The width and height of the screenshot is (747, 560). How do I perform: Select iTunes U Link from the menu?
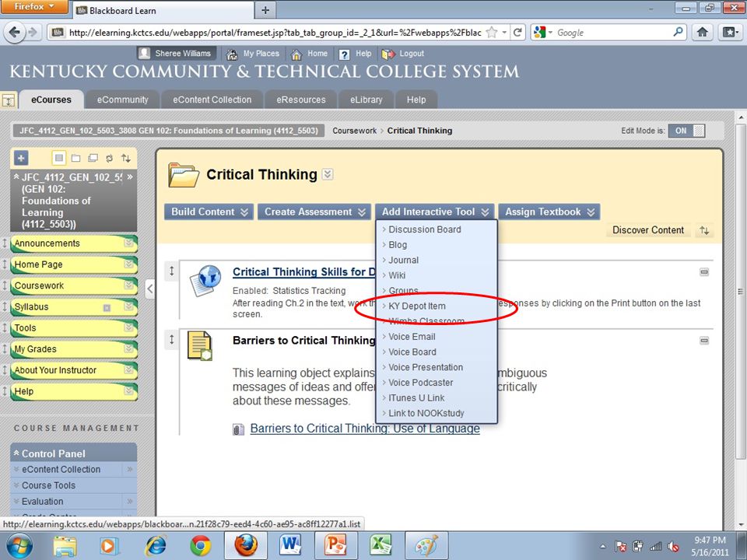(x=416, y=398)
